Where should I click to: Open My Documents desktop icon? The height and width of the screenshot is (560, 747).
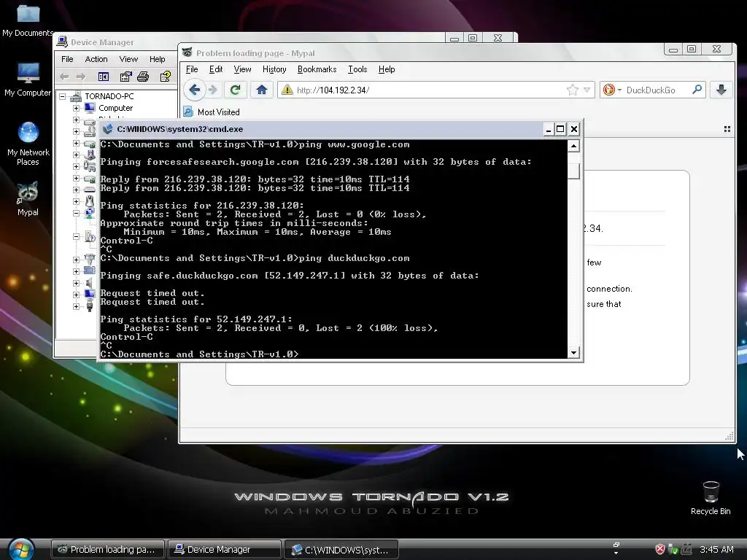click(28, 20)
